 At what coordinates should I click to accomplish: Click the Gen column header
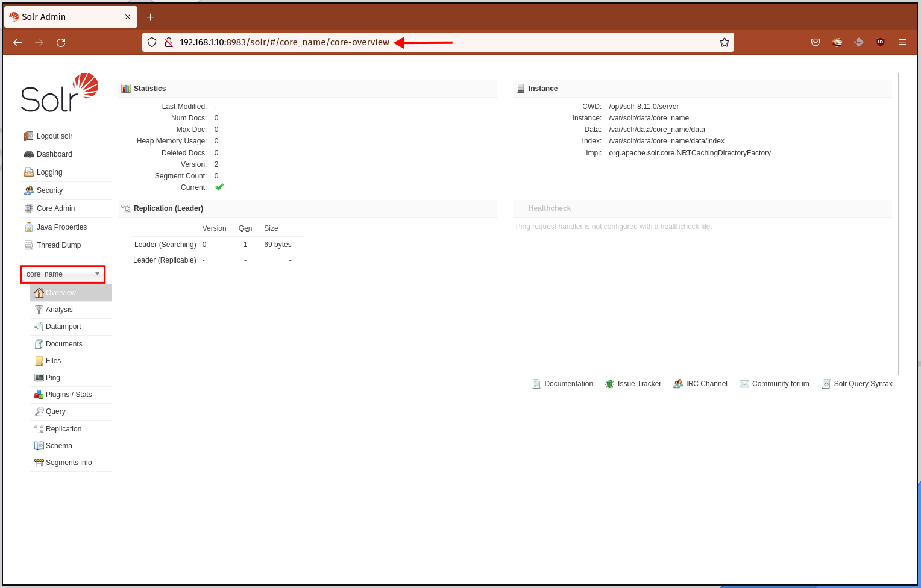(x=245, y=228)
